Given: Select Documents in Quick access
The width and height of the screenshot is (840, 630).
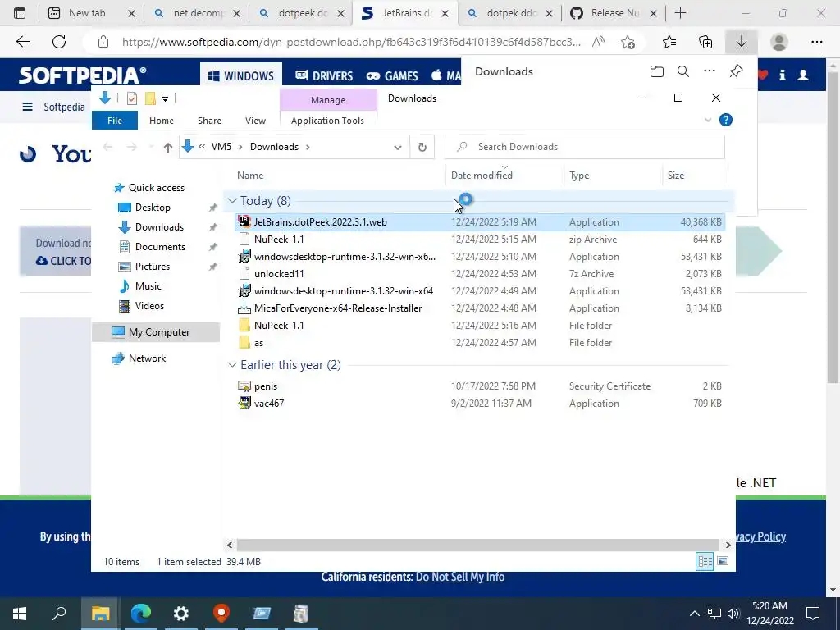Looking at the screenshot, I should 160,246.
